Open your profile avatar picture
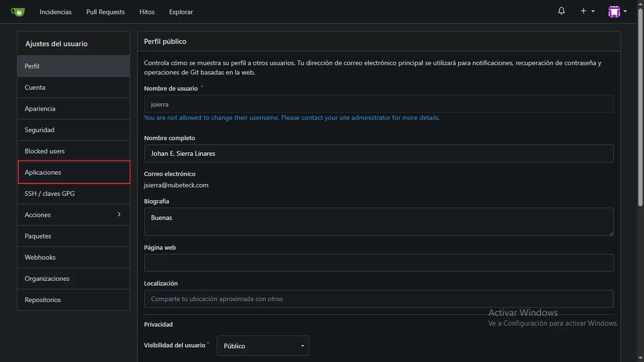This screenshot has height=362, width=644. click(x=614, y=11)
